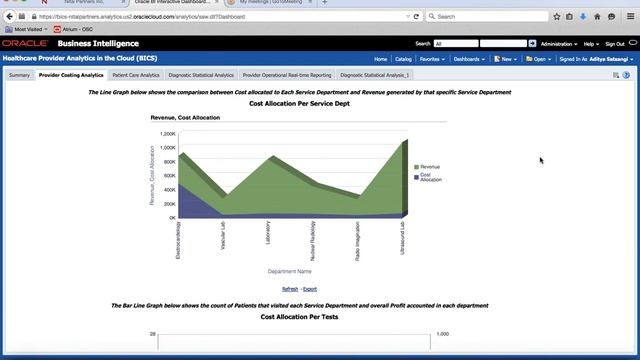Switch to the Patient Care Analytics tab
The image size is (640, 360).
point(136,75)
